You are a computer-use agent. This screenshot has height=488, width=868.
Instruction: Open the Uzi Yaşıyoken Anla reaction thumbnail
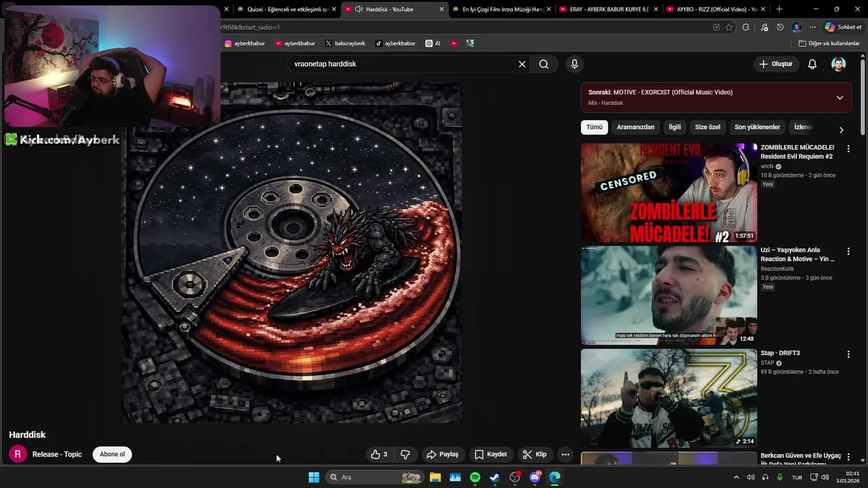(x=669, y=296)
